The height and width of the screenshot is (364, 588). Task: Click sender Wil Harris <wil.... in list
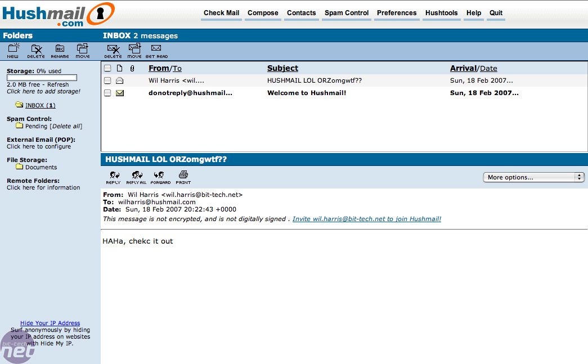pos(176,80)
